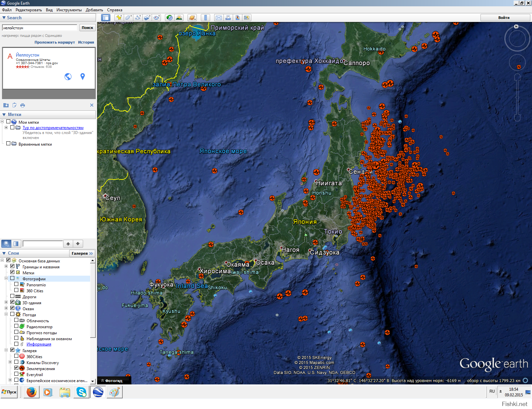This screenshot has width=532, height=409.
Task: Show the ruler measuring tool
Action: tap(205, 18)
